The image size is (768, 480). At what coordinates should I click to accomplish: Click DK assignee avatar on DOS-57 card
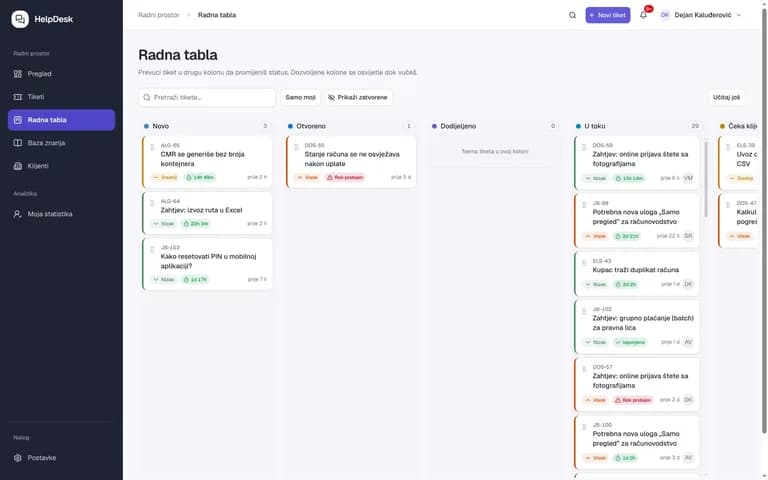pos(688,400)
